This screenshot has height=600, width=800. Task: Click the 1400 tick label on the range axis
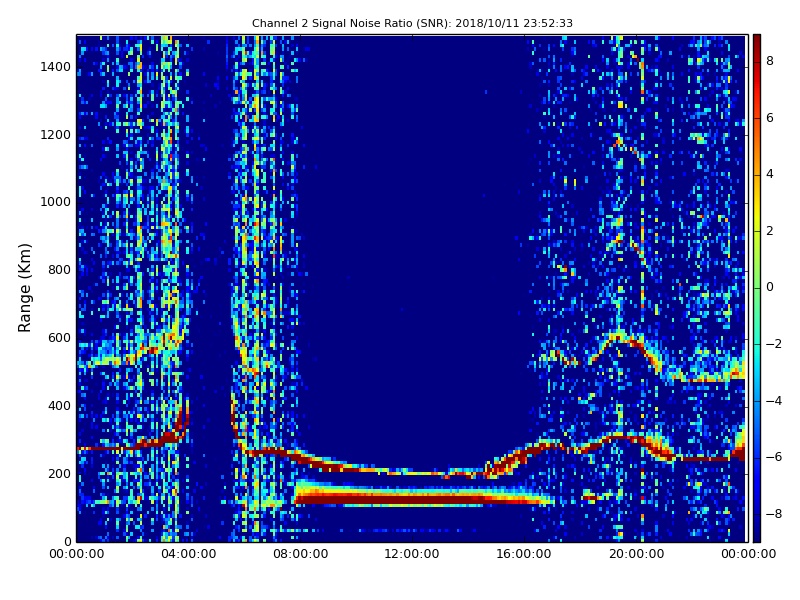tap(56, 67)
